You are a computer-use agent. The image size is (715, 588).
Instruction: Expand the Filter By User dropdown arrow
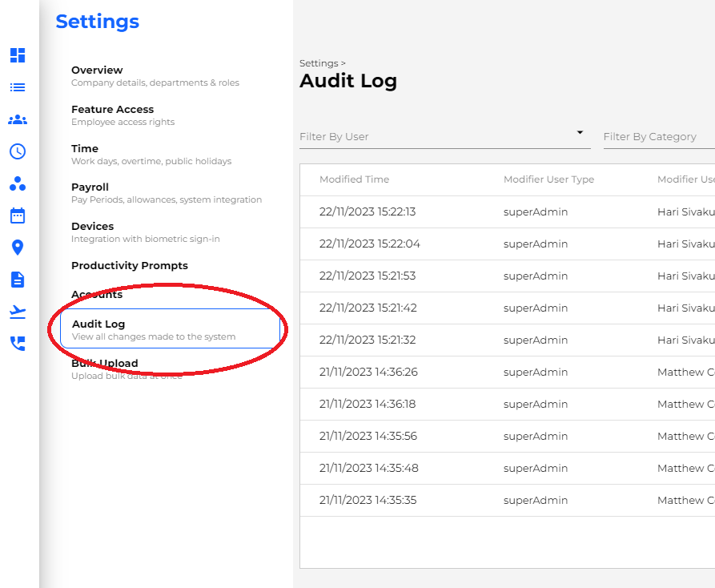click(580, 133)
